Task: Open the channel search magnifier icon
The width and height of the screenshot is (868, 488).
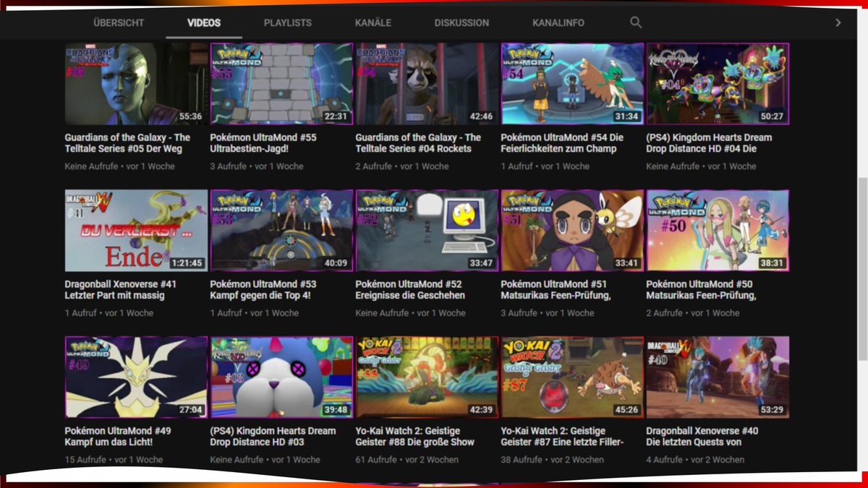Action: point(636,22)
